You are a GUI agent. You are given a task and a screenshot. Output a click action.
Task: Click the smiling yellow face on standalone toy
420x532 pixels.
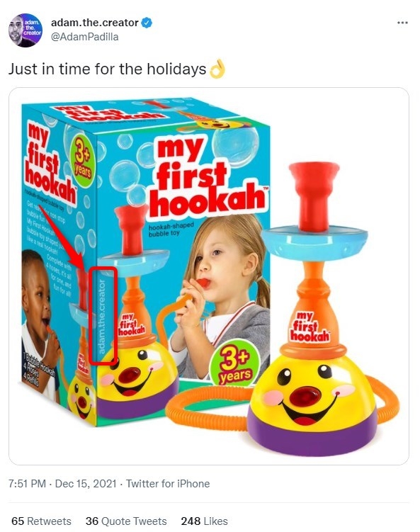tap(313, 388)
